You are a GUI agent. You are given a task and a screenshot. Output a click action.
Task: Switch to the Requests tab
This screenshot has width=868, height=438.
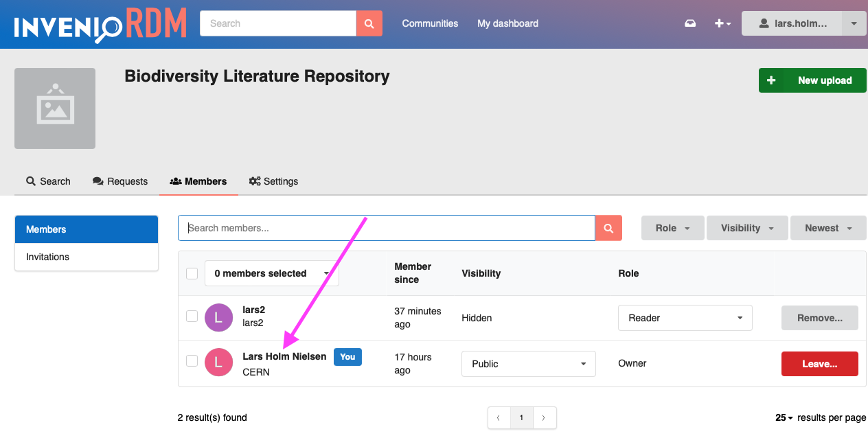click(119, 181)
